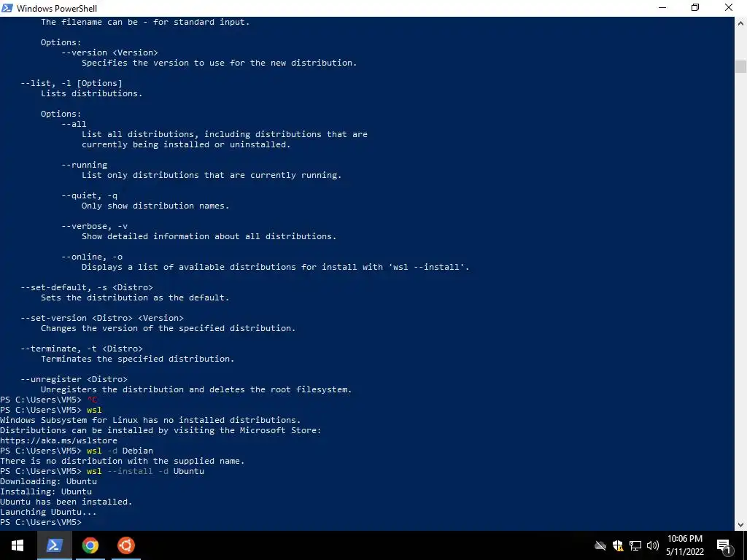This screenshot has height=560, width=747.
Task: Click 'Ubuntu has been installed.' line
Action: [x=66, y=502]
